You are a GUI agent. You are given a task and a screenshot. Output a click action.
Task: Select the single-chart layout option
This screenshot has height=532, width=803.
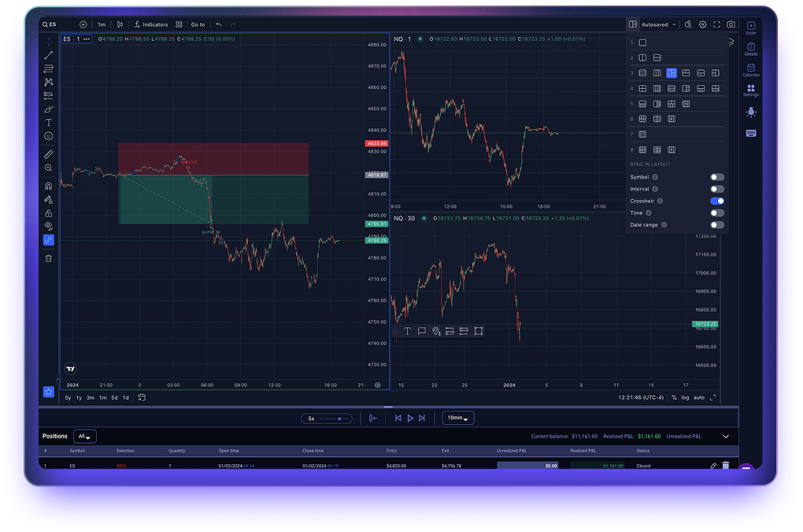point(642,42)
